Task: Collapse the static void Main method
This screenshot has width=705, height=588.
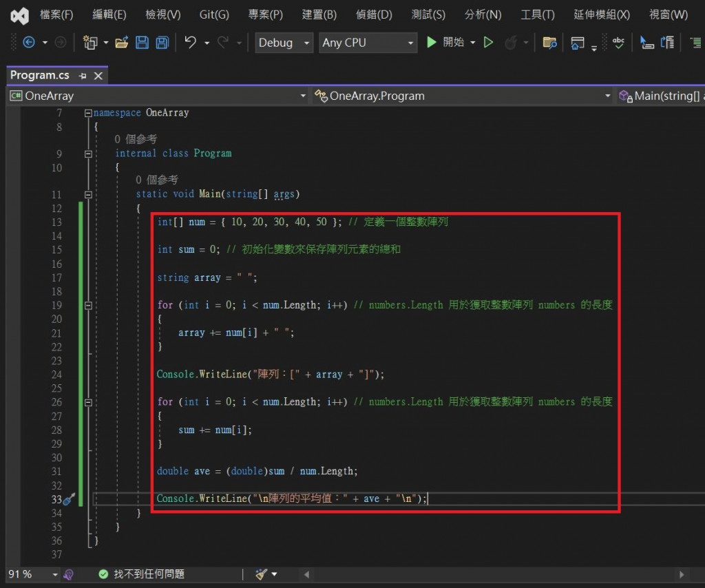Action: 88,195
